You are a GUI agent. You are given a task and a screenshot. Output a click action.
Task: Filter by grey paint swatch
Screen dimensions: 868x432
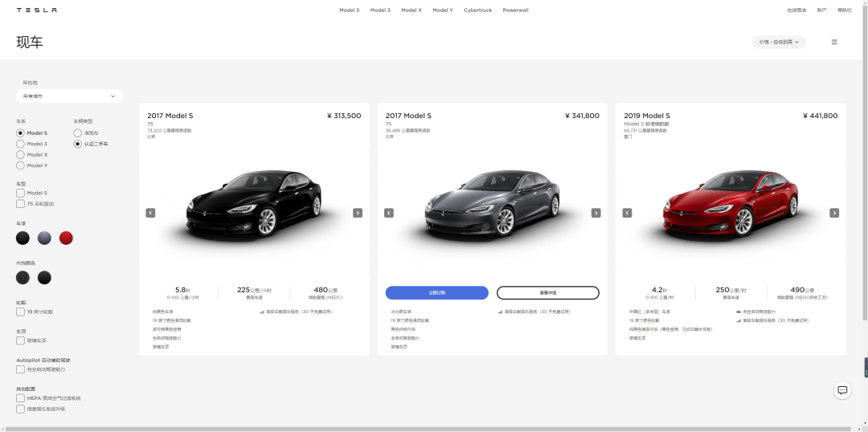click(44, 238)
